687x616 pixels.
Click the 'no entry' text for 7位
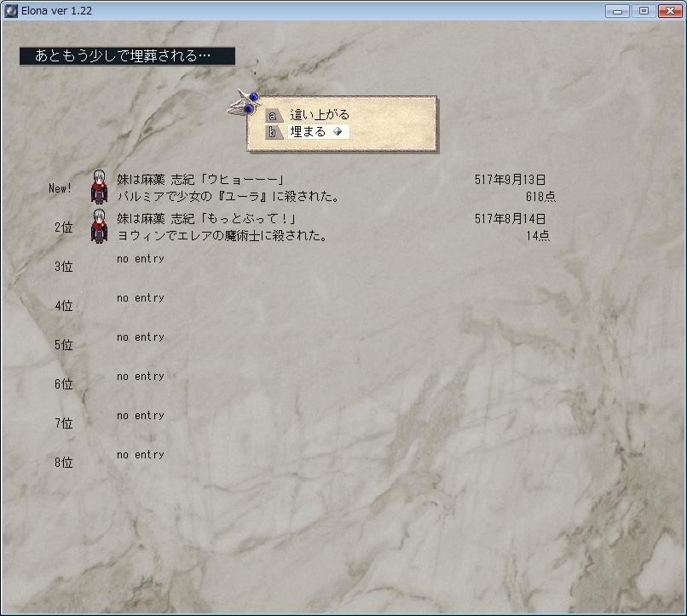140,415
